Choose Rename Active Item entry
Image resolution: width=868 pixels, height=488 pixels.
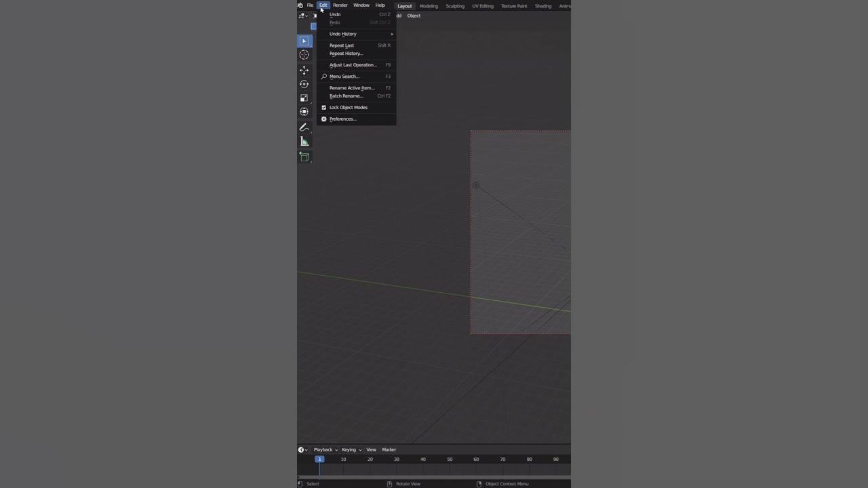357,88
